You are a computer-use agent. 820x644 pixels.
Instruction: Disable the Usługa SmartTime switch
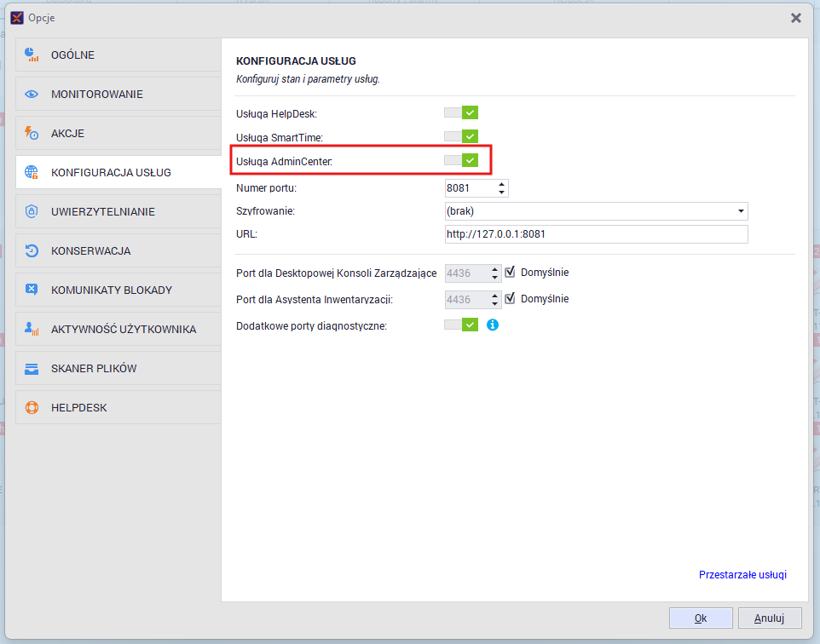(x=461, y=136)
